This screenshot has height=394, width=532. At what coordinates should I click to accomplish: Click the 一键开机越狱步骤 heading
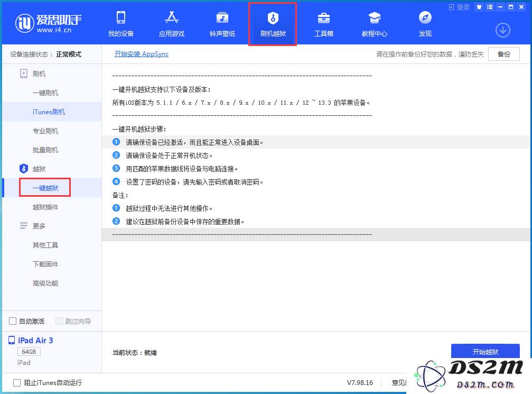click(139, 129)
